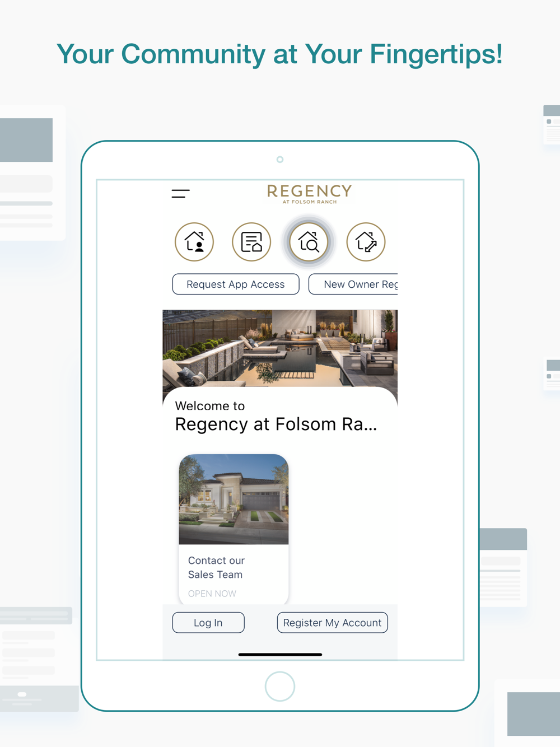The width and height of the screenshot is (560, 747).
Task: Tap the home edit pencil icon
Action: click(x=366, y=242)
